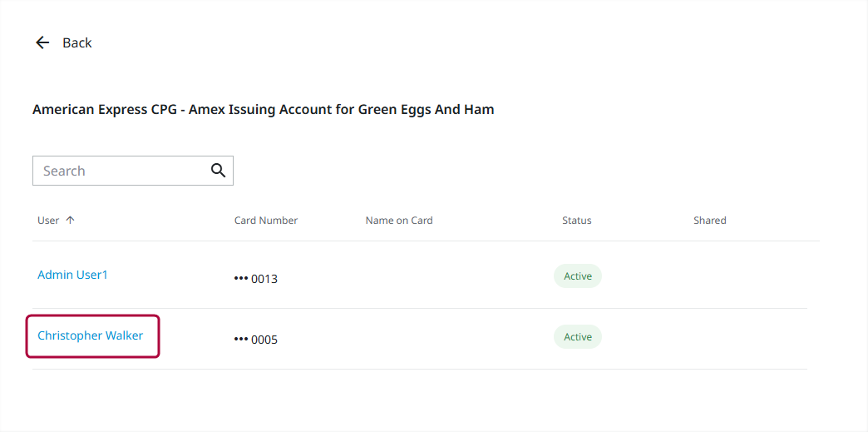Image resolution: width=868 pixels, height=432 pixels.
Task: Click empty Shared cell in Admin User1 row
Action: (x=710, y=276)
